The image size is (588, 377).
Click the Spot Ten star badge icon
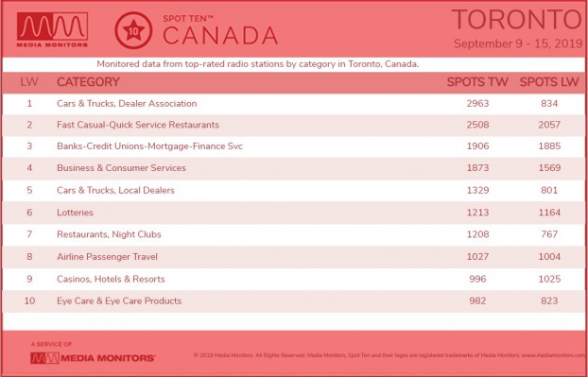click(x=133, y=30)
